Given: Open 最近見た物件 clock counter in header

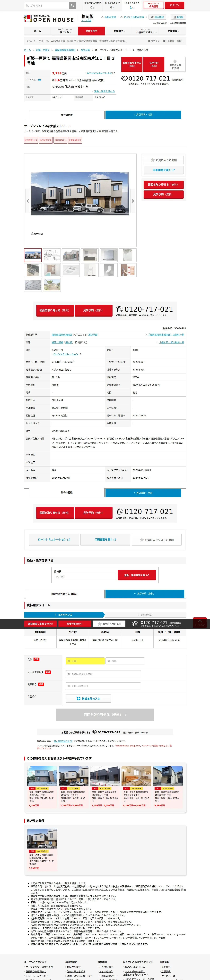Looking at the screenshot, I should tap(132, 5).
